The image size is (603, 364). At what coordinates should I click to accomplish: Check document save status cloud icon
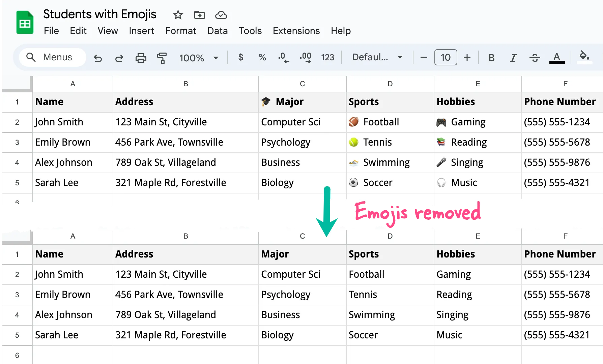(221, 15)
